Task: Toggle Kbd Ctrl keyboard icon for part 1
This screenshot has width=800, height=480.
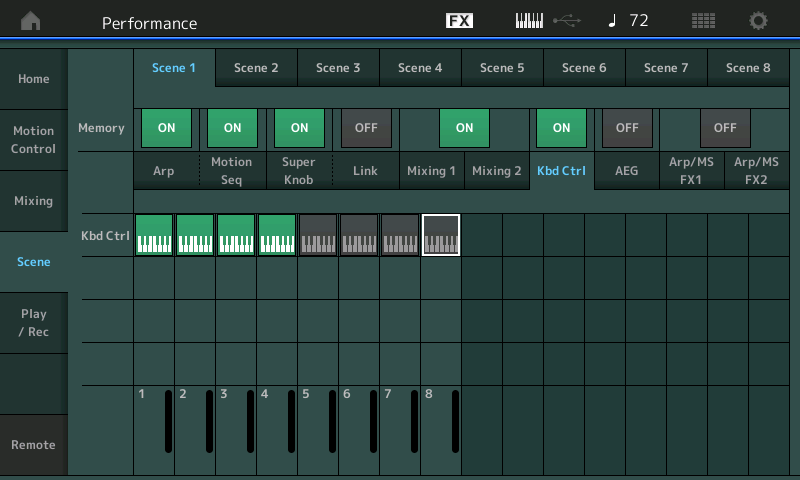Action: click(154, 235)
